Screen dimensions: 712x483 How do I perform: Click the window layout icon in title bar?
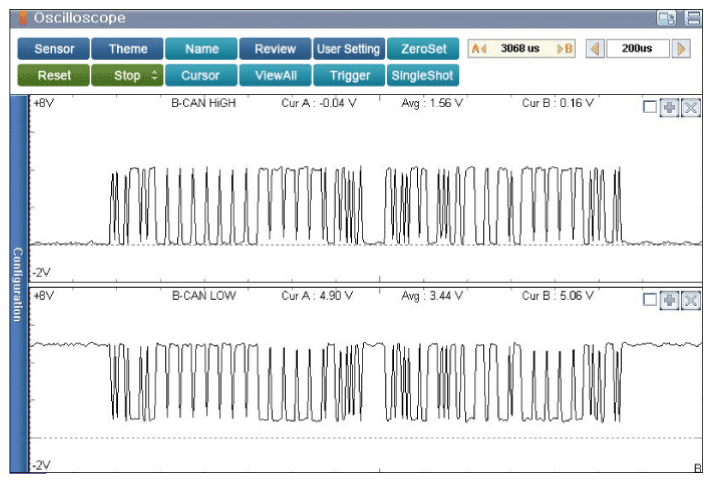(666, 18)
